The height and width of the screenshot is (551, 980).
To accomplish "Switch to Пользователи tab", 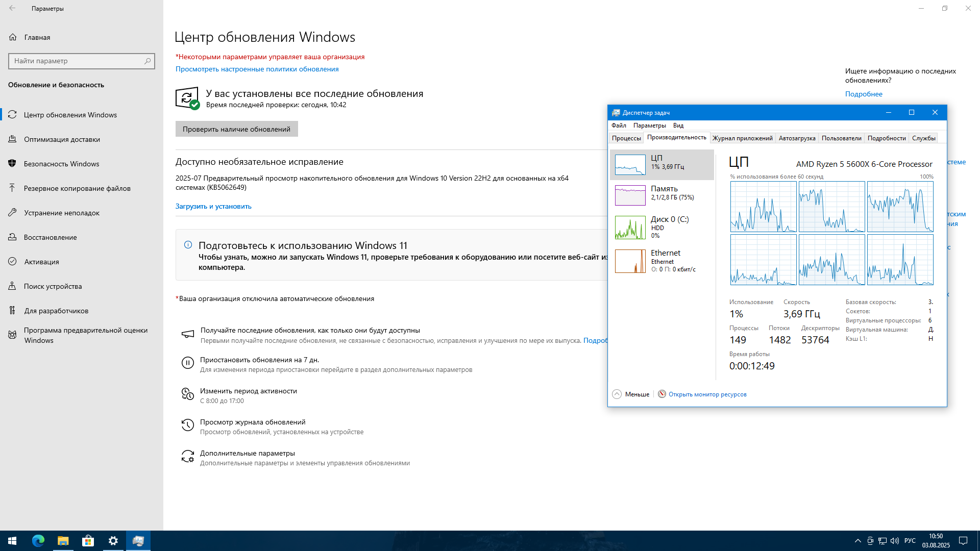I will [841, 138].
